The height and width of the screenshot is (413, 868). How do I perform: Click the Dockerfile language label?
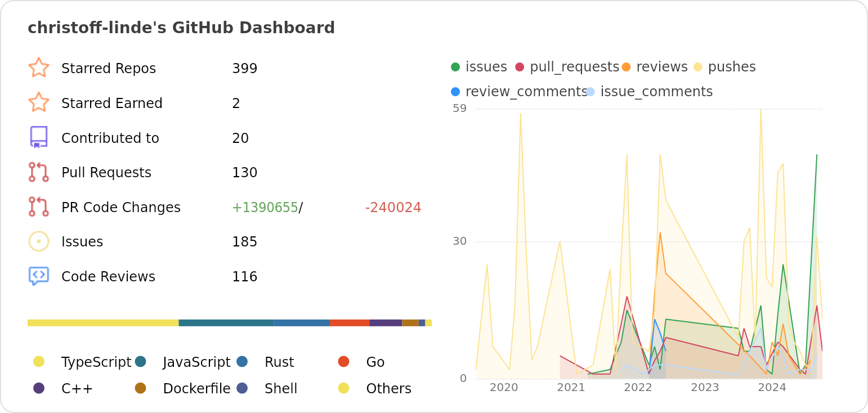197,389
